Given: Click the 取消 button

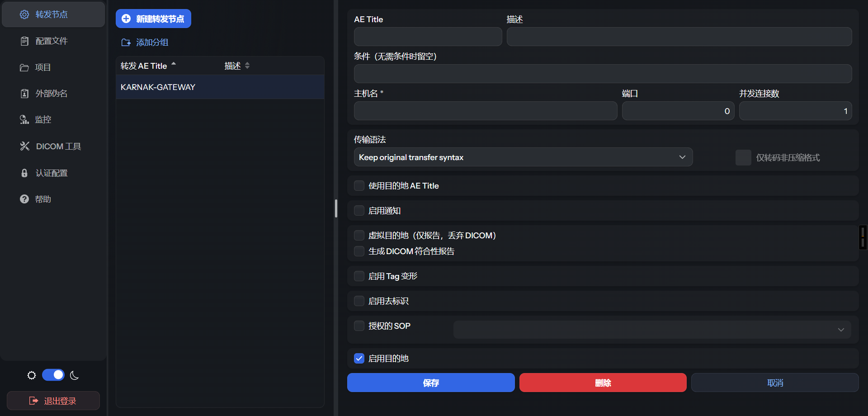Looking at the screenshot, I should tap(775, 383).
